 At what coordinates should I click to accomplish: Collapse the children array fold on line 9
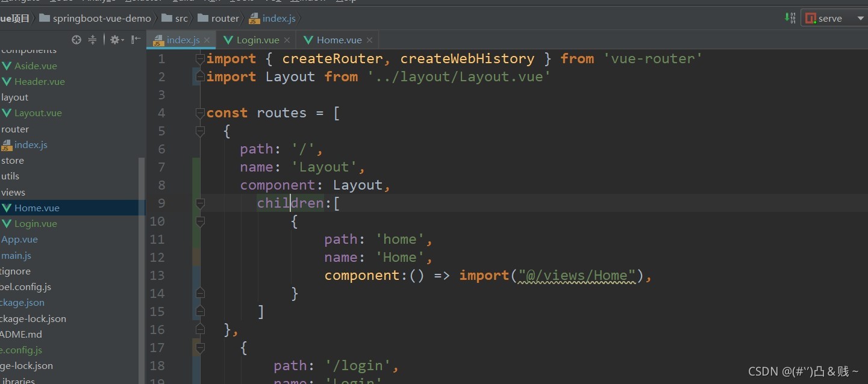pos(200,203)
